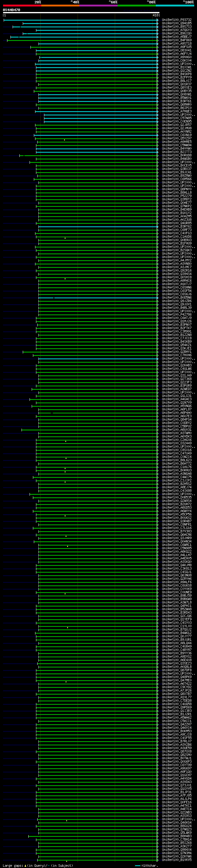Select the AV440470 query sequence label

(11, 10)
